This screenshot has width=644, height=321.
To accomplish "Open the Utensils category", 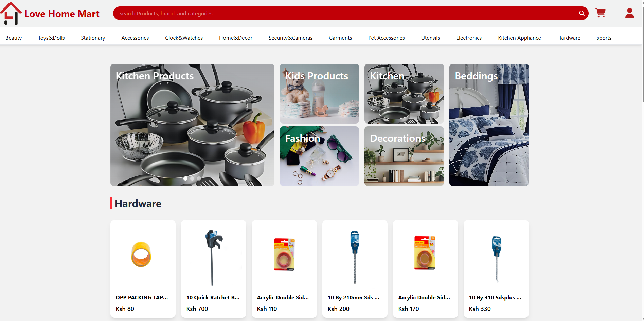I will (x=430, y=38).
